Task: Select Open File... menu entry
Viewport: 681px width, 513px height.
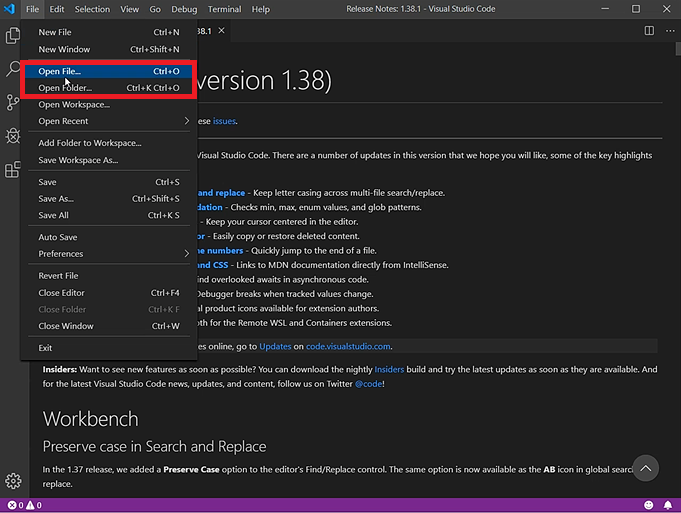Action: point(109,71)
